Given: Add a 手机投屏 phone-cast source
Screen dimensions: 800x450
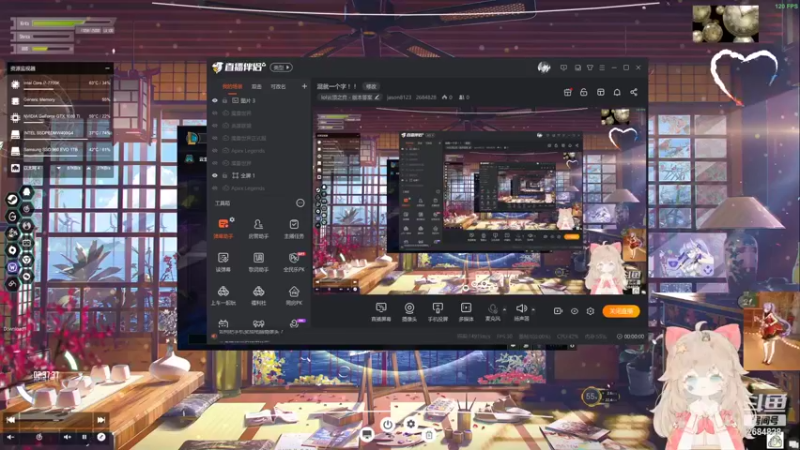Looking at the screenshot, I should point(437,311).
